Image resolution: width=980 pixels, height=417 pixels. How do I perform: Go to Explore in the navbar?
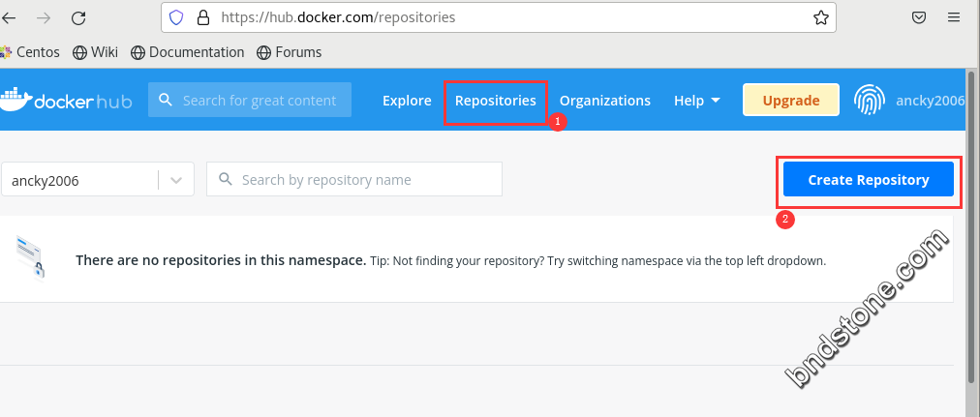point(407,101)
